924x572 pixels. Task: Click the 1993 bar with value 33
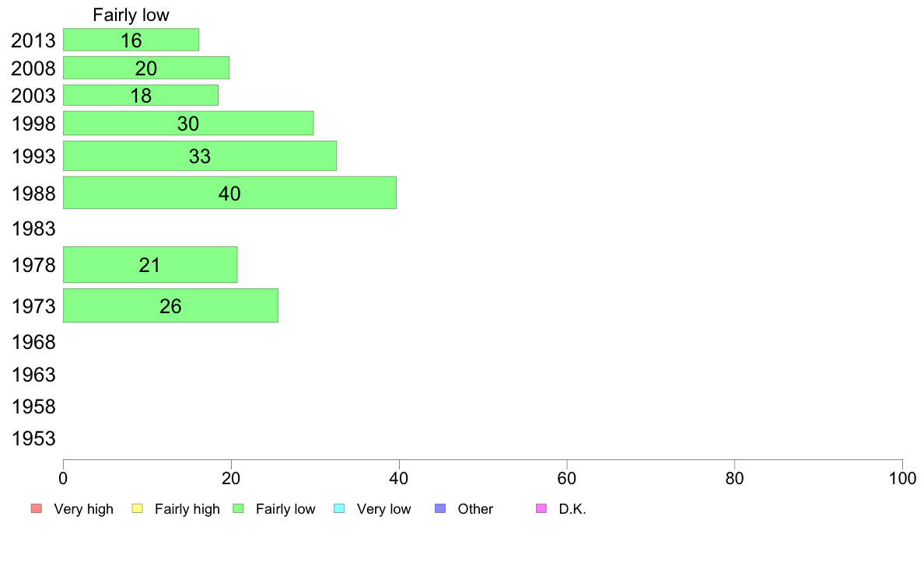[x=200, y=155]
